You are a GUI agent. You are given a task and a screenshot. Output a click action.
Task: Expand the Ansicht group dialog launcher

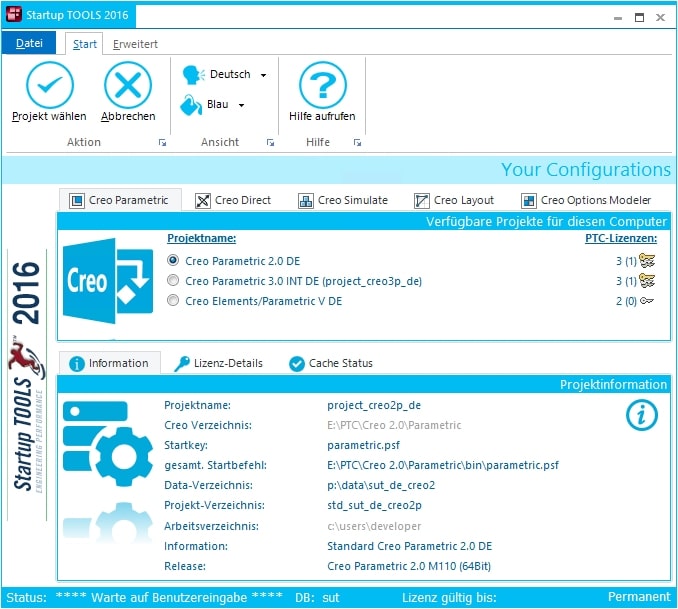(x=270, y=142)
